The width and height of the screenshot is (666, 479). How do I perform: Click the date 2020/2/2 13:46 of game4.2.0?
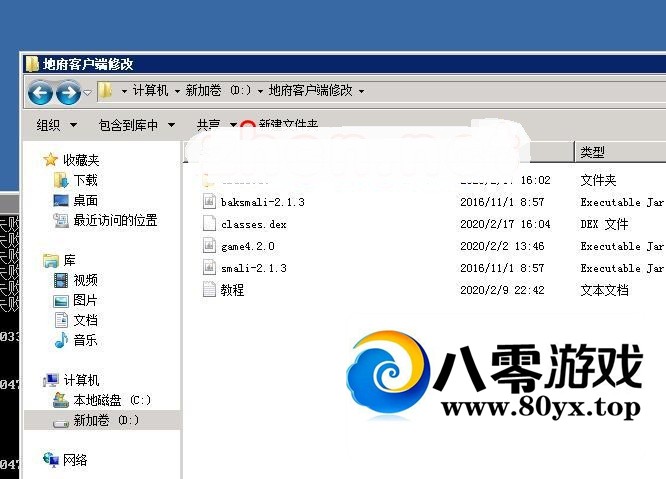click(x=502, y=246)
